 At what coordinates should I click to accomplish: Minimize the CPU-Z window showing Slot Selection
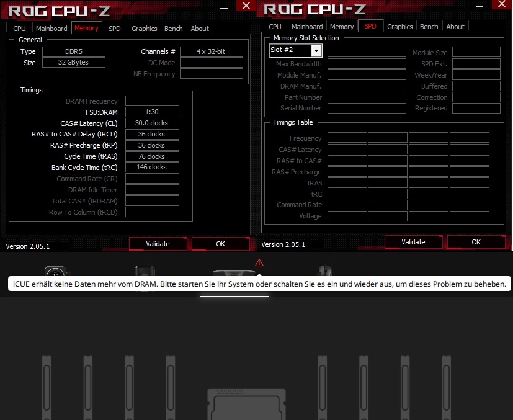480,7
